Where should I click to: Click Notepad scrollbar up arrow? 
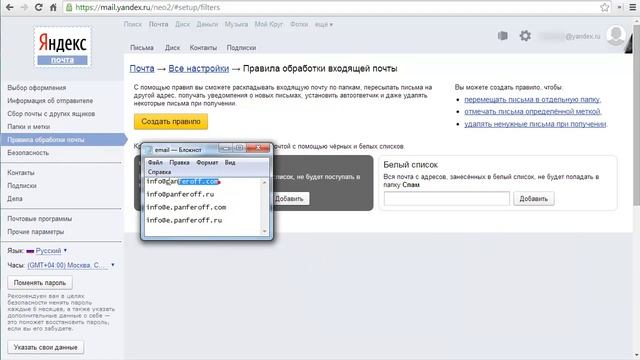(x=264, y=182)
